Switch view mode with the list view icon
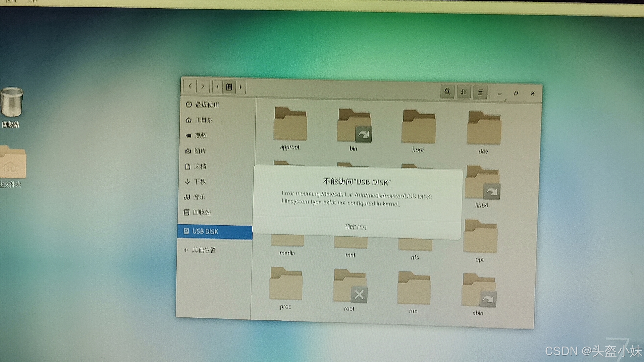The width and height of the screenshot is (644, 362). tap(464, 92)
